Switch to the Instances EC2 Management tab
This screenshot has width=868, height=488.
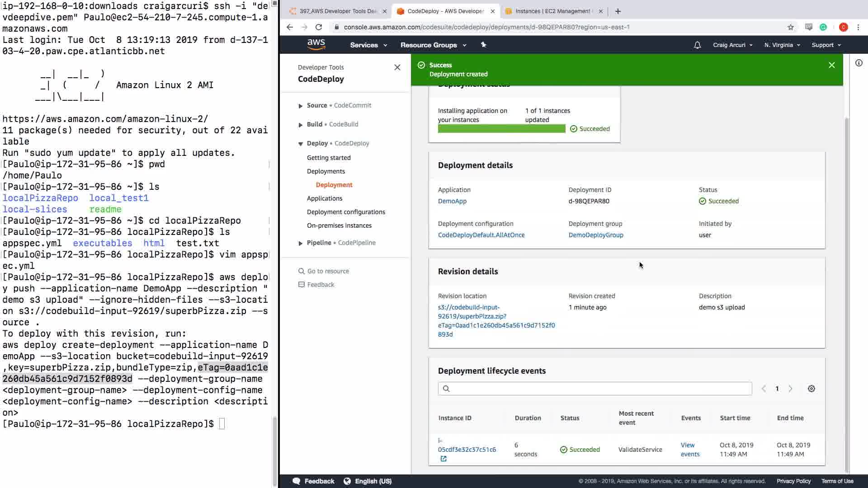(x=552, y=11)
